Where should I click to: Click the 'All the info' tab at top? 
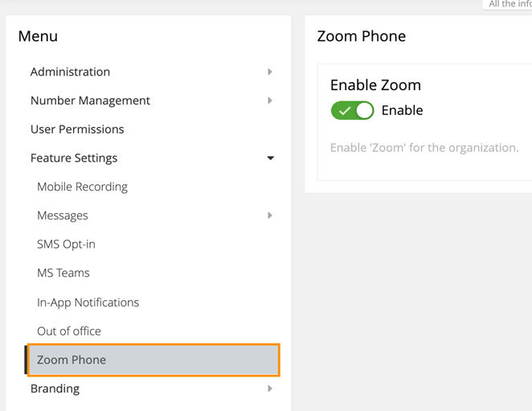(509, 4)
